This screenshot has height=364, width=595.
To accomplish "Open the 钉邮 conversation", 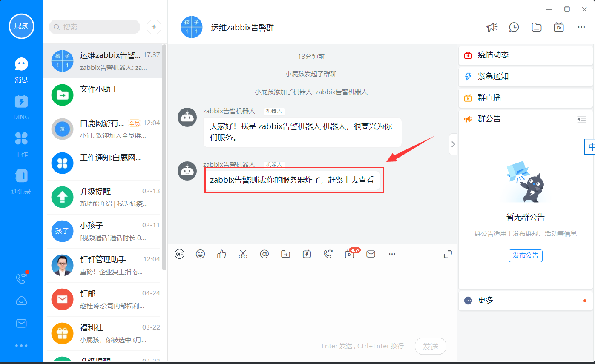I will coord(102,300).
